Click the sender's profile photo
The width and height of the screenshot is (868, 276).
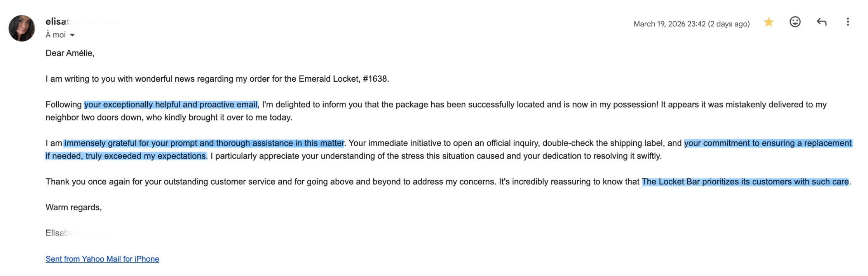(22, 28)
